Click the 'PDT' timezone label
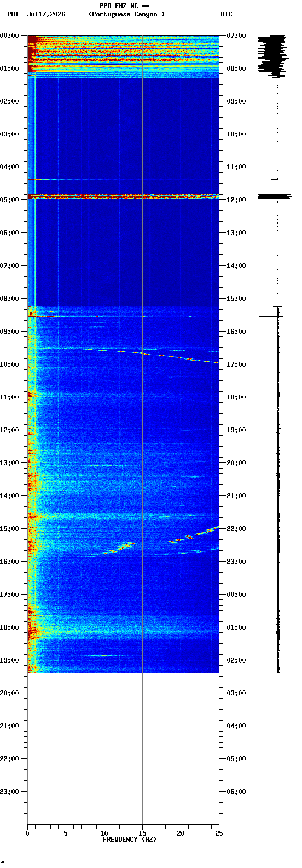Screen dimensions: 302x868 [x=13, y=14]
